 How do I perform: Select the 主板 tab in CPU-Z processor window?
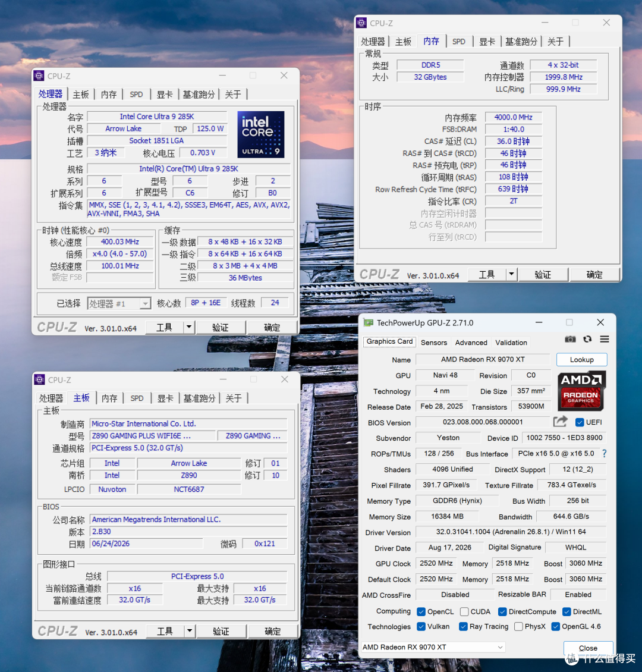click(81, 95)
